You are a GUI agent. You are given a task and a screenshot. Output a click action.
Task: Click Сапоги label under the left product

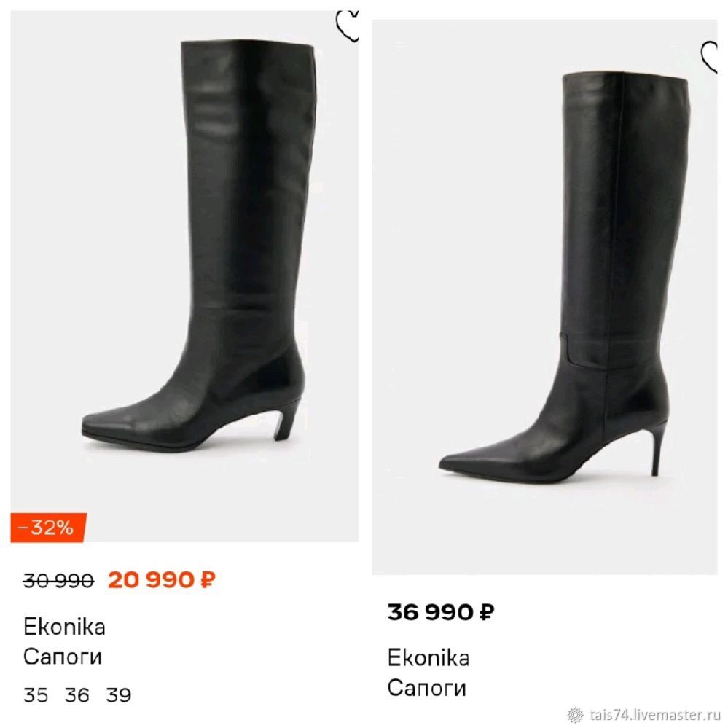(63, 657)
